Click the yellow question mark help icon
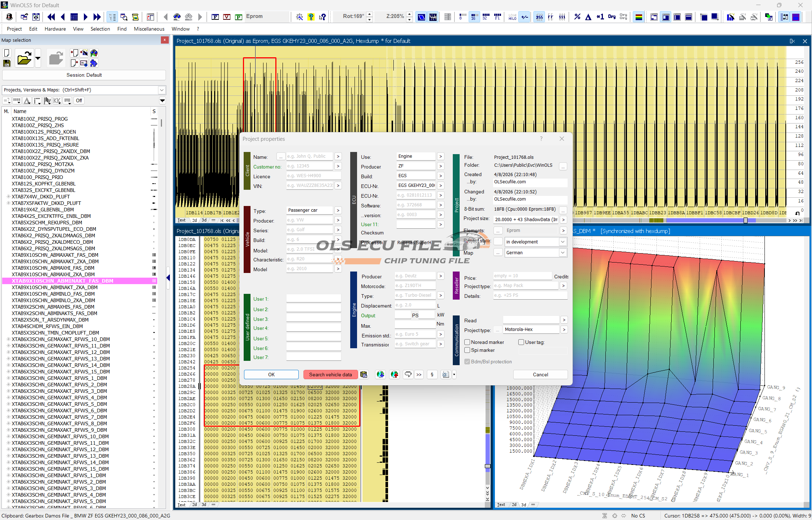The width and height of the screenshot is (812, 520). (x=311, y=17)
